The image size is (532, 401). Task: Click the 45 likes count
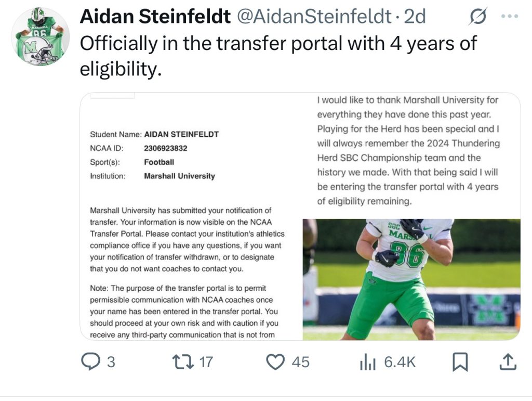301,362
